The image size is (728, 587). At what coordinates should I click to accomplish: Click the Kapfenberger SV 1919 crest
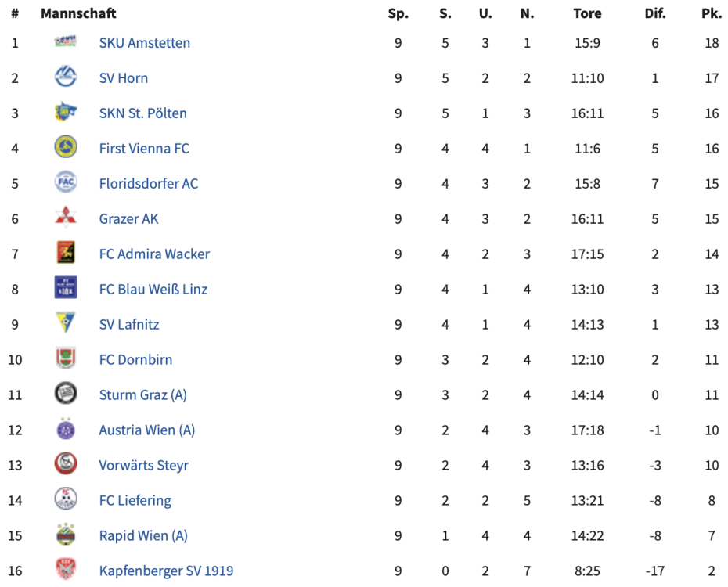[x=66, y=570]
